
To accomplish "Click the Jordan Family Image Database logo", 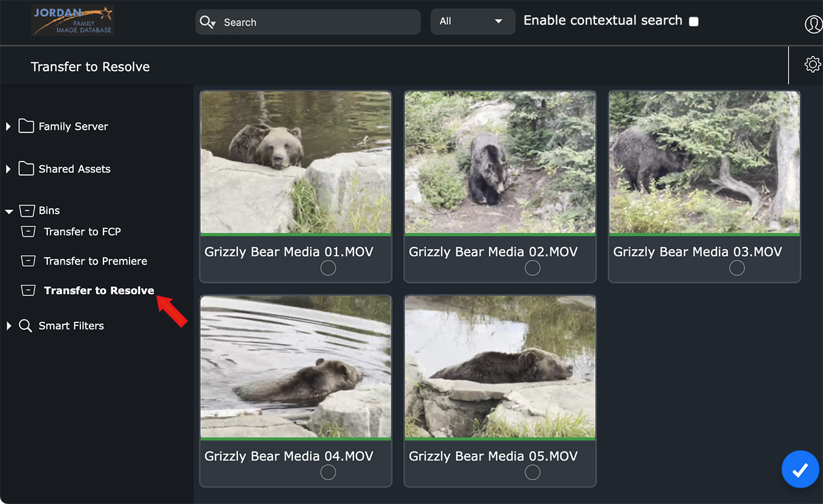I will [x=73, y=21].
